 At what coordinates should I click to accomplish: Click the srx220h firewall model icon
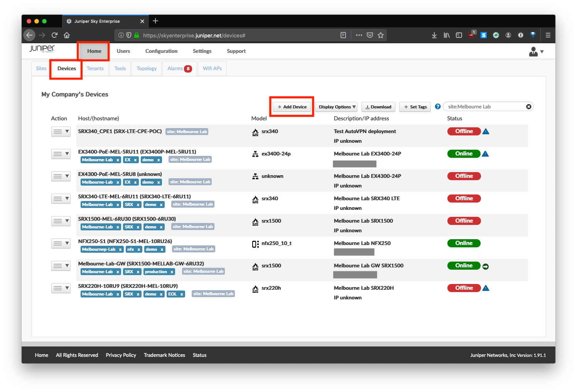(255, 289)
